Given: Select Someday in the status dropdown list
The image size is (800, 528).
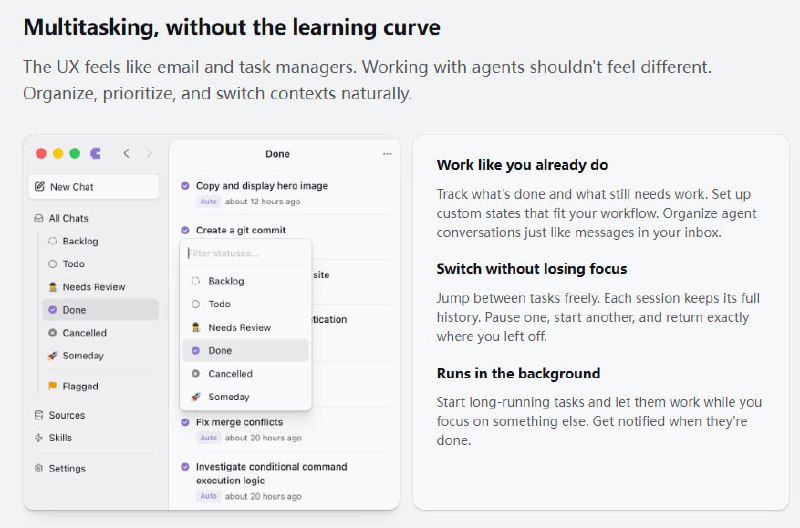Looking at the screenshot, I should pos(229,397).
